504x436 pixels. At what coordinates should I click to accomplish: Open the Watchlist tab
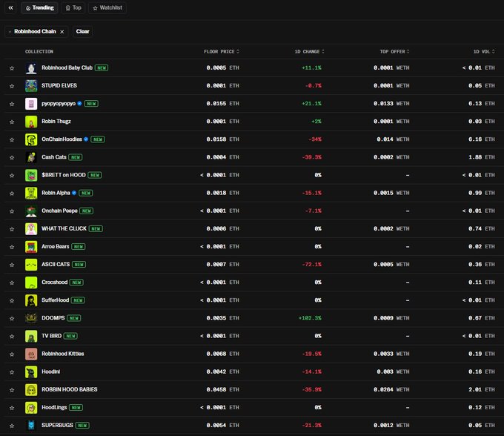coord(107,7)
